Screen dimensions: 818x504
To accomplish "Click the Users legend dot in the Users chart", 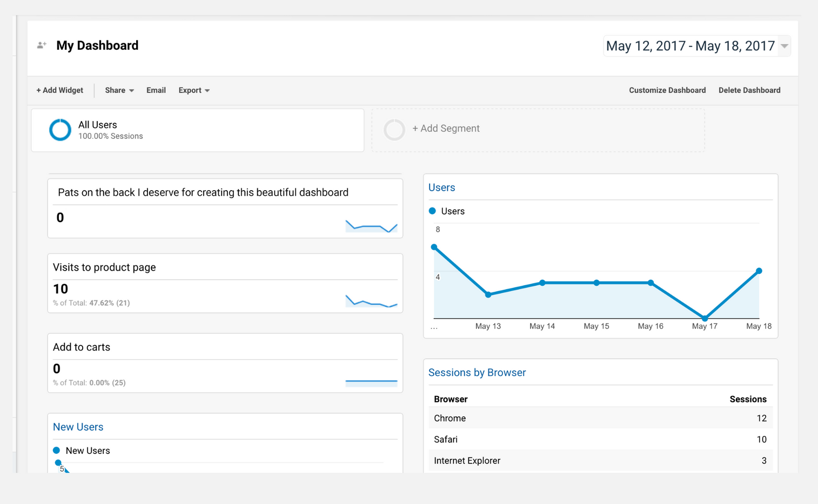I will pos(432,211).
